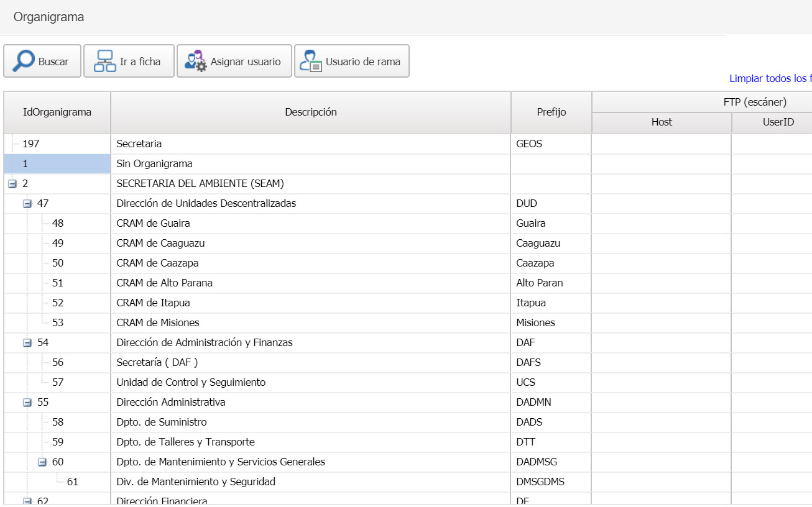Click the 'Limpiar todos los f' filter link
Viewport: 812px width, 507px height.
770,78
